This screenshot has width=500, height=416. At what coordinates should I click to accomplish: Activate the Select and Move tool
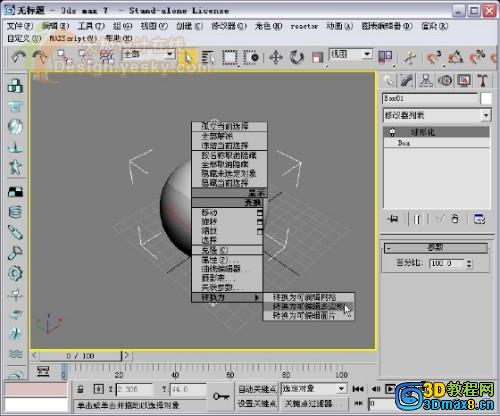point(276,57)
